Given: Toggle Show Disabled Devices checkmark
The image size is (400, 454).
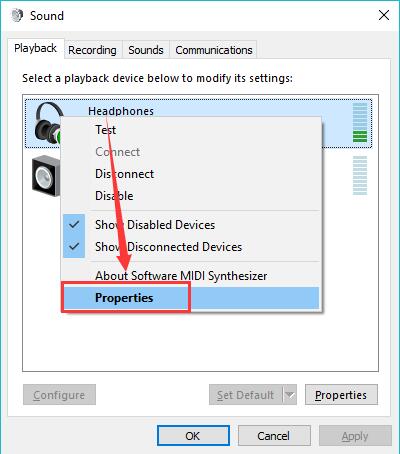Looking at the screenshot, I should tap(74, 225).
